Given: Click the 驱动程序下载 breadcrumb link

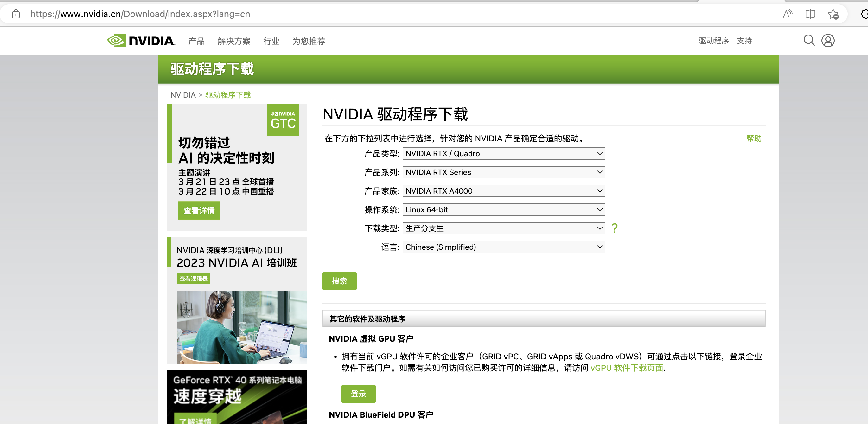Looking at the screenshot, I should (x=228, y=95).
